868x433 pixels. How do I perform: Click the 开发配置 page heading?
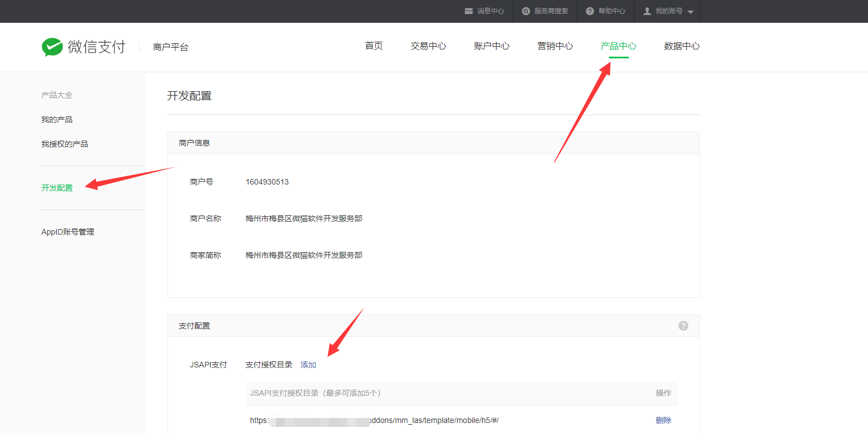(190, 96)
